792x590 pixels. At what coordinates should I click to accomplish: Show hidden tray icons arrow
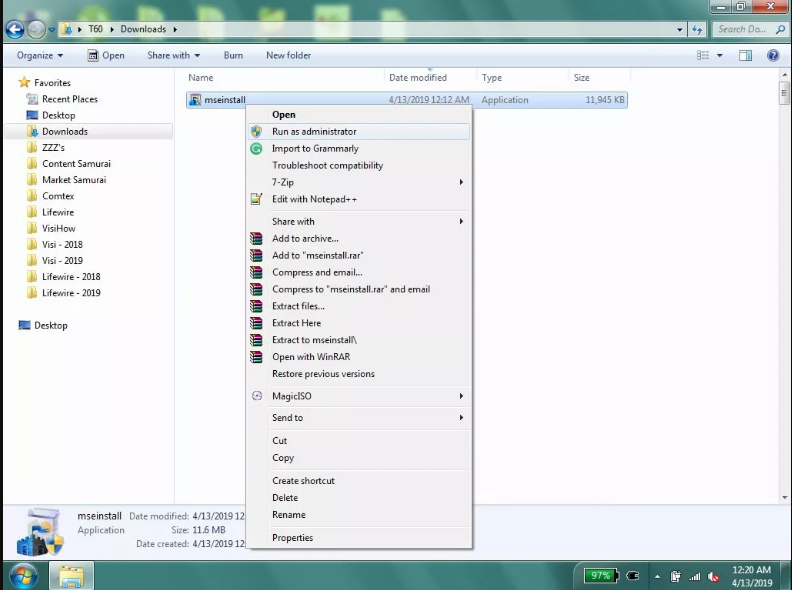point(657,576)
